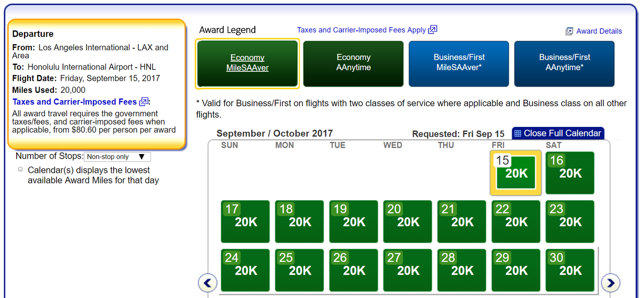
Task: Open the Number of Stops dropdown
Action: click(117, 157)
